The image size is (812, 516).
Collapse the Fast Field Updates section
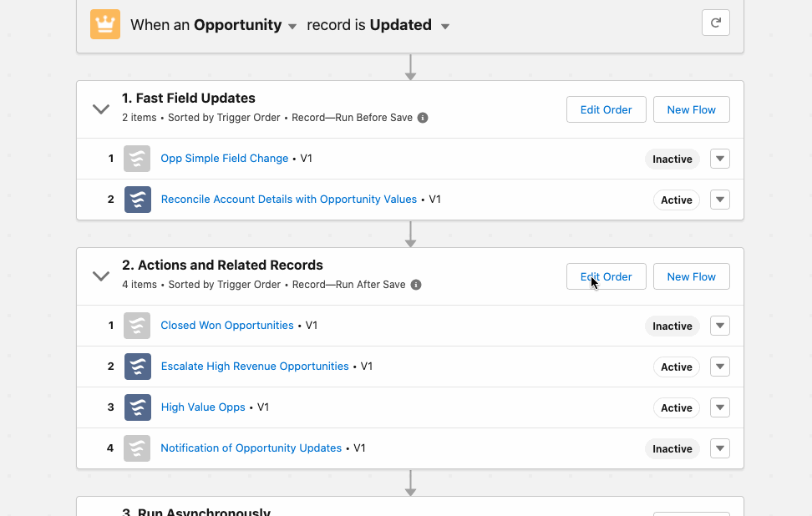tap(101, 109)
